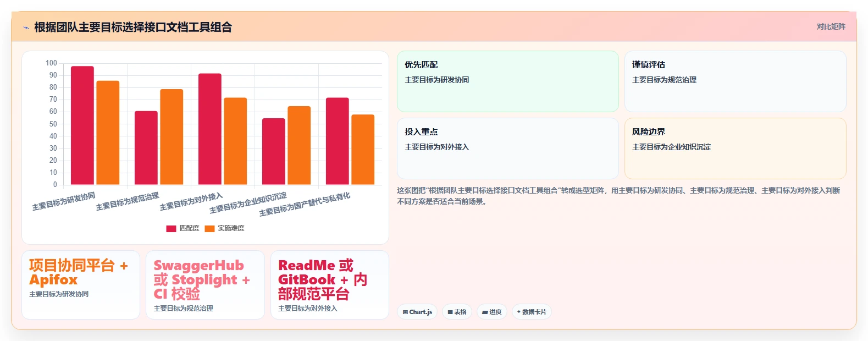868x341 pixels.
Task: Click the orange 实施难度 bar for 主要目标为规范治理
Action: click(172, 137)
